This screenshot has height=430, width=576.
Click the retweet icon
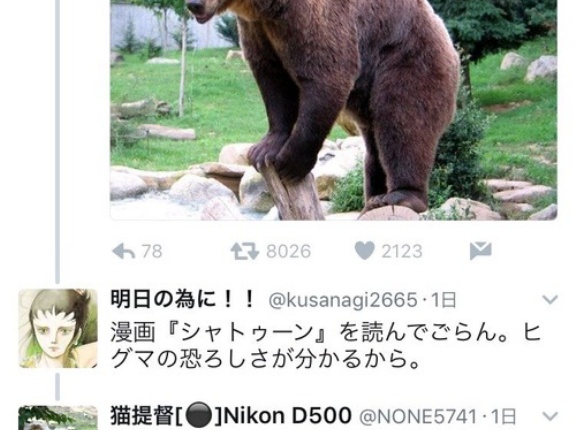(x=245, y=252)
